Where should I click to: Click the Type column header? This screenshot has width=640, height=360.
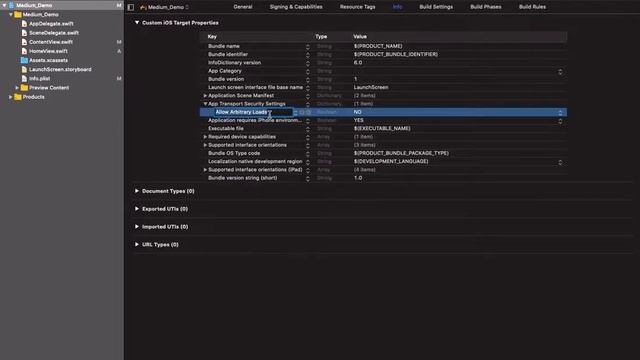pyautogui.click(x=321, y=37)
